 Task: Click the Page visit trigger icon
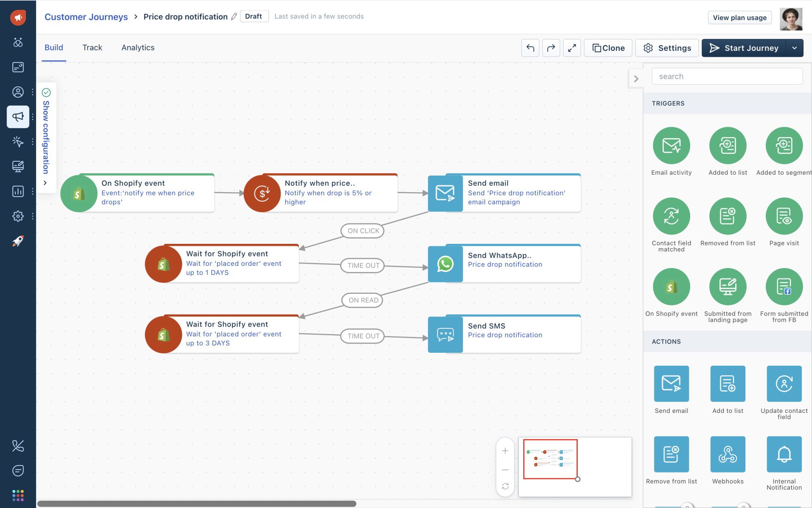(x=784, y=216)
